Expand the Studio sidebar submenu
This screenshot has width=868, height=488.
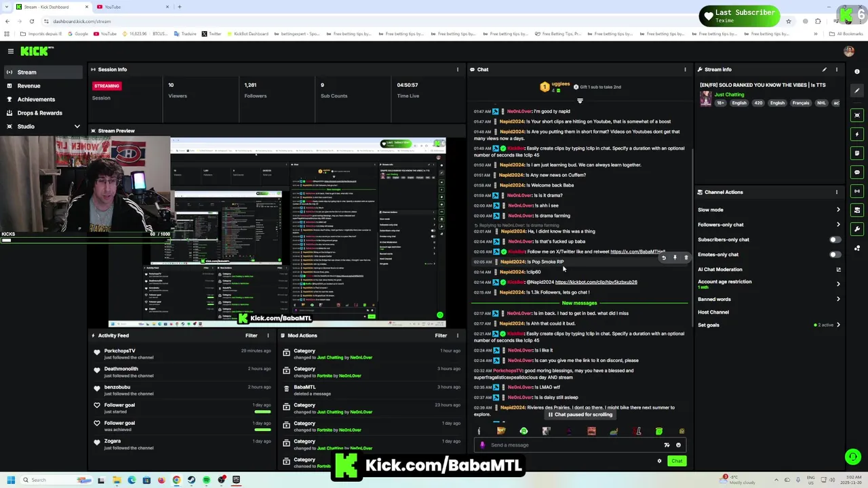coord(77,127)
